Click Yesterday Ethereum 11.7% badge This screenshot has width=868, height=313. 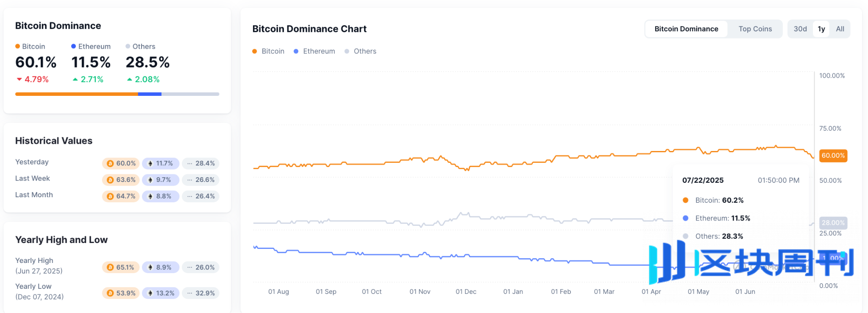click(x=161, y=163)
